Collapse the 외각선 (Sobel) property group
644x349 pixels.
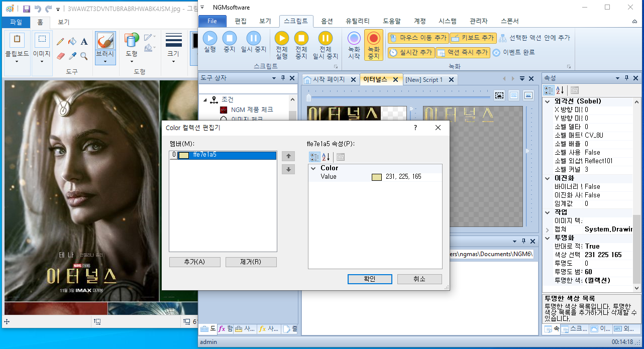548,101
